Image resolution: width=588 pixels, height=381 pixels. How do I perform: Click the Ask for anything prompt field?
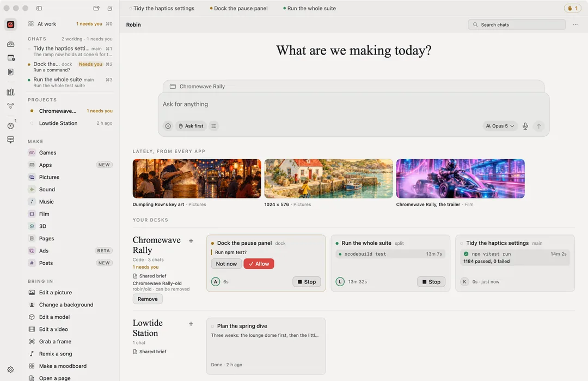353,104
